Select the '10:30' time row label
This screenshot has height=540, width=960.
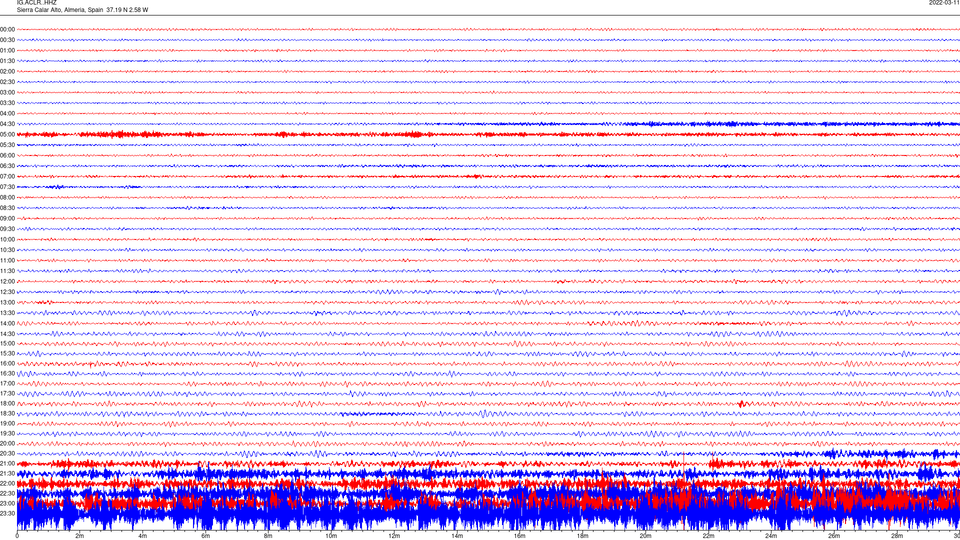point(7,250)
